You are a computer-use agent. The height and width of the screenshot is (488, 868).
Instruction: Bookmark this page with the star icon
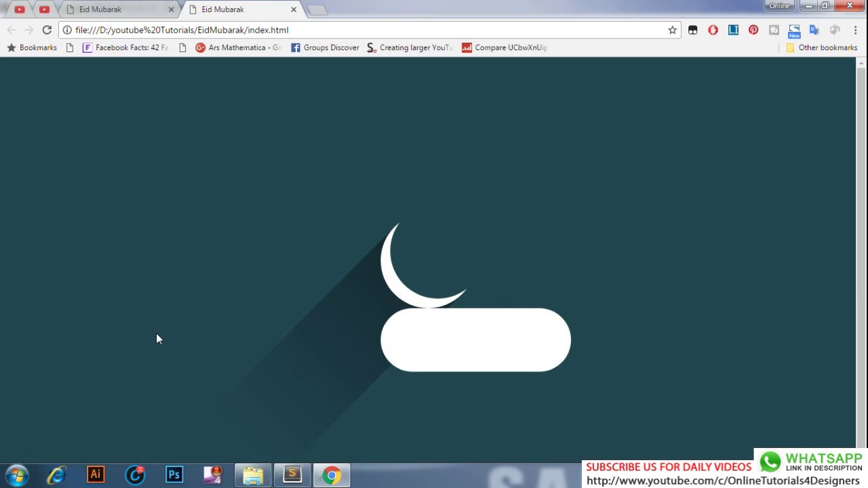point(672,30)
